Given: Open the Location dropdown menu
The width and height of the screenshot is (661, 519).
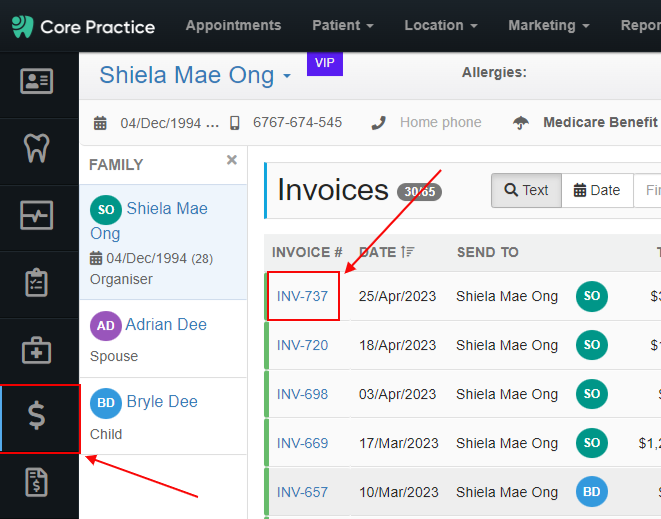Looking at the screenshot, I should click(441, 26).
